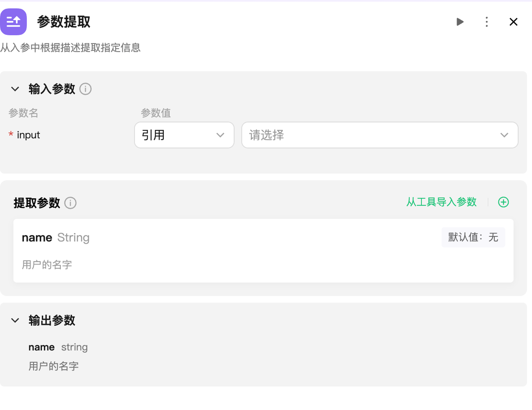Add a new extraction parameter with plus icon
532x410 pixels.
503,202
